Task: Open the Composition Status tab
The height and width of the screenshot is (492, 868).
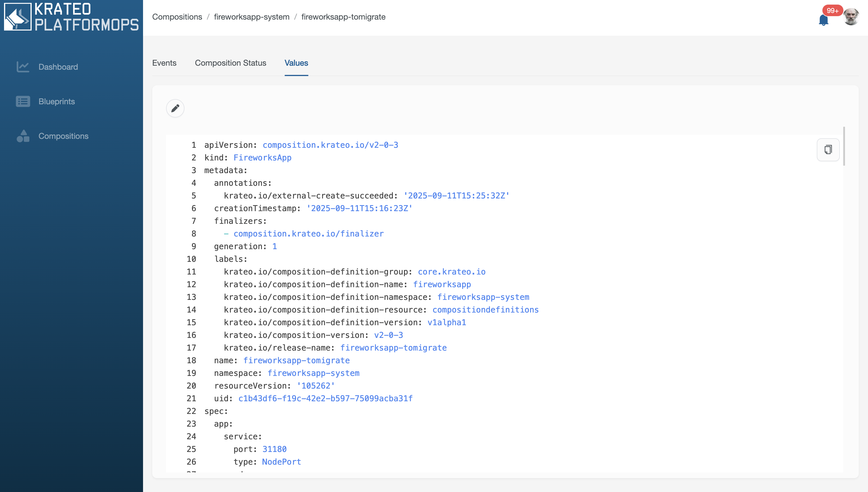Action: click(230, 63)
